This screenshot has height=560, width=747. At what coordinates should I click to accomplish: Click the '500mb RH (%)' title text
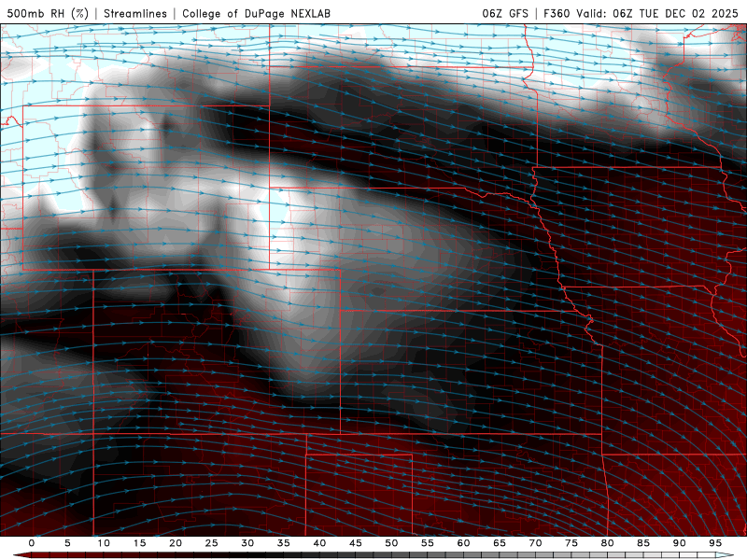(48, 13)
